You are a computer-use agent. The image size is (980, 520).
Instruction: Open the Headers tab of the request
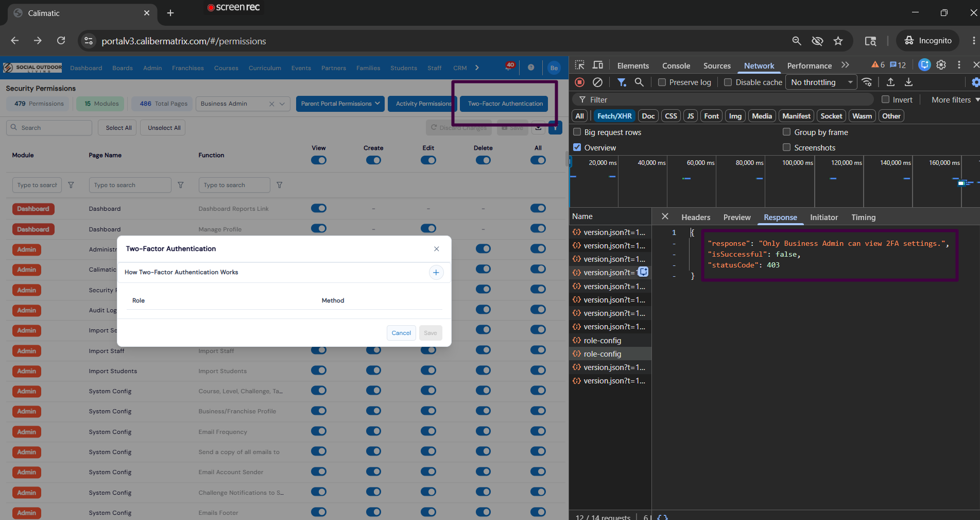(x=696, y=217)
